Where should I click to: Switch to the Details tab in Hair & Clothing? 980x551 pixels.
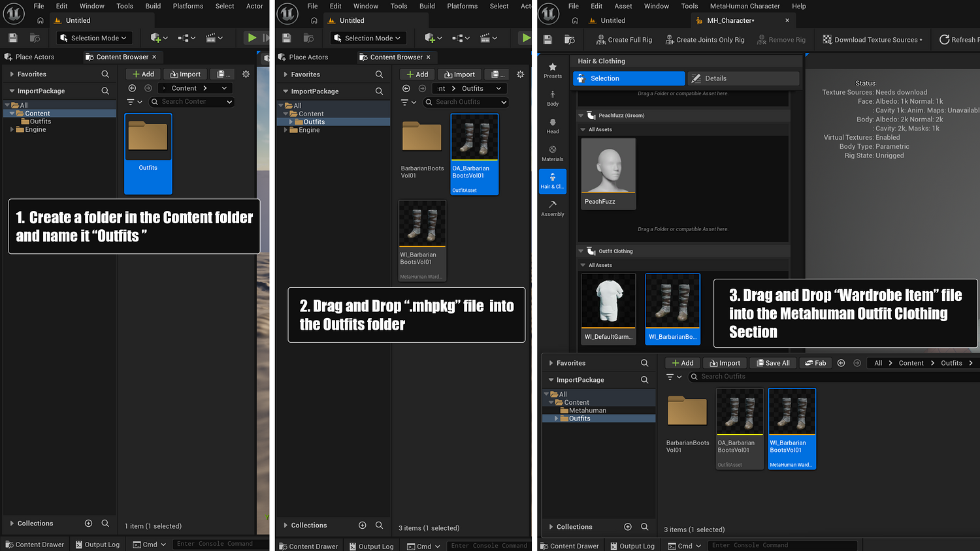(743, 78)
